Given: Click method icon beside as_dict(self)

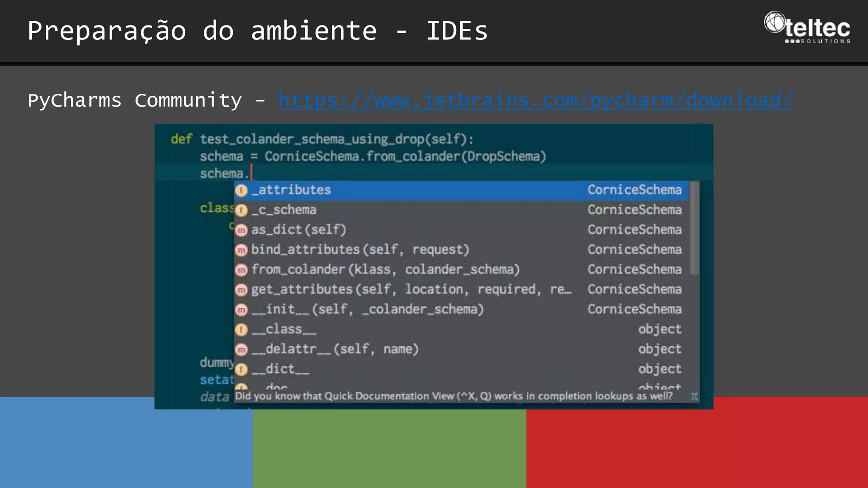Looking at the screenshot, I should point(242,230).
